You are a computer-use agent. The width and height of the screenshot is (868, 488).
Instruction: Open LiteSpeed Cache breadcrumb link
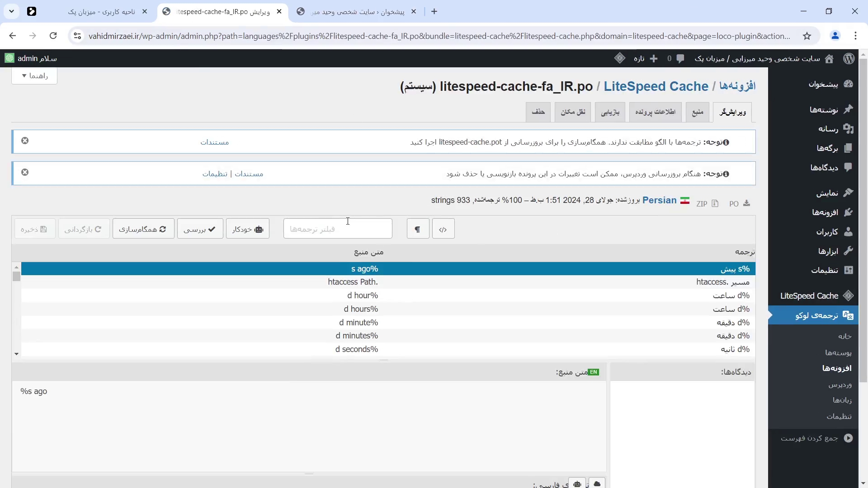(656, 86)
